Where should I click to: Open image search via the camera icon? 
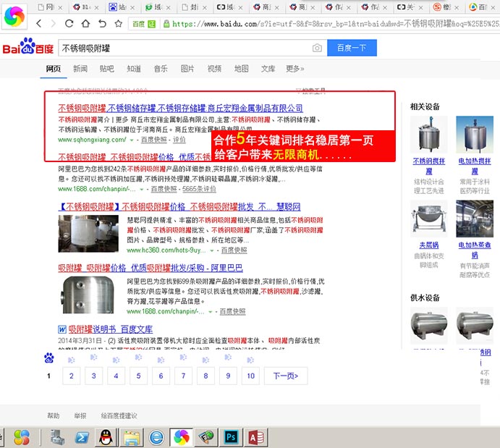coord(317,48)
